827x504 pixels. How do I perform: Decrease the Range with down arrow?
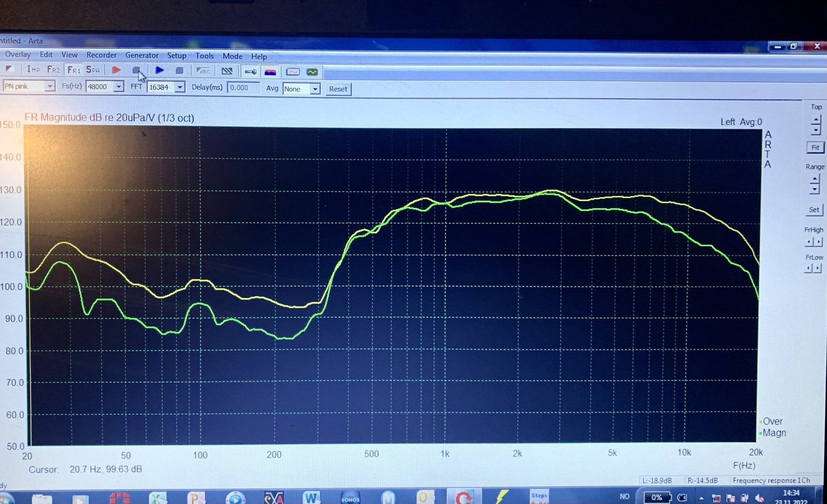(814, 189)
